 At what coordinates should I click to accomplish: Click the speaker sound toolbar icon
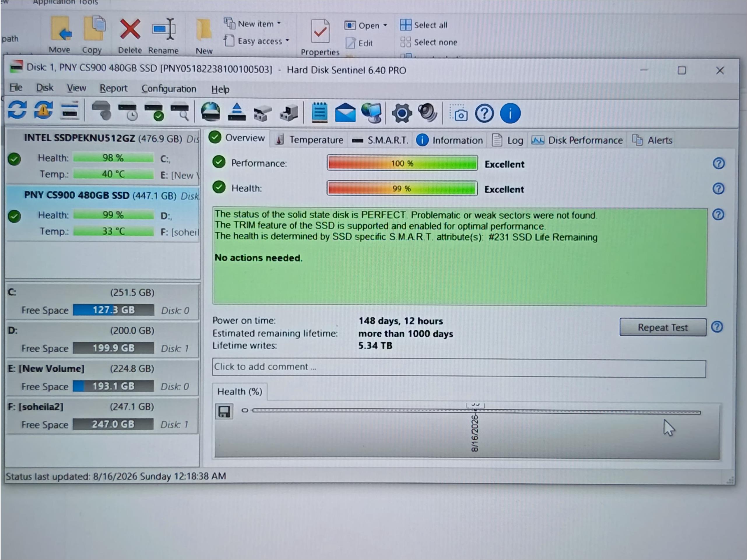point(428,113)
